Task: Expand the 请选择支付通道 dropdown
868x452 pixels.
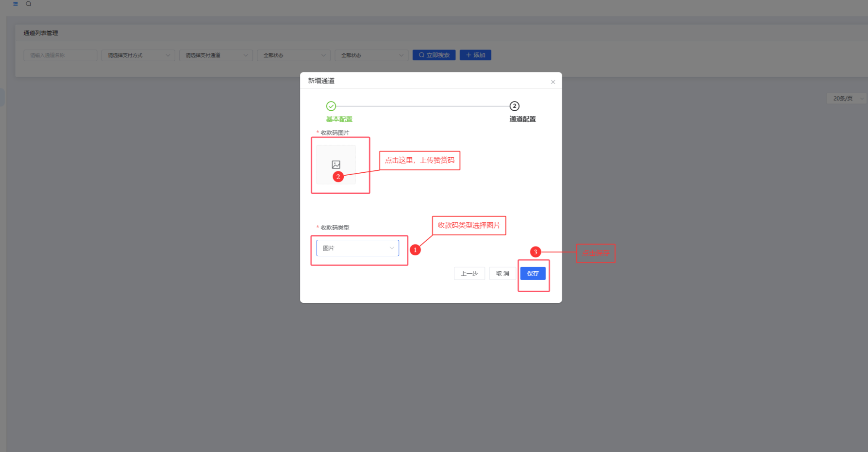Action: pos(216,55)
